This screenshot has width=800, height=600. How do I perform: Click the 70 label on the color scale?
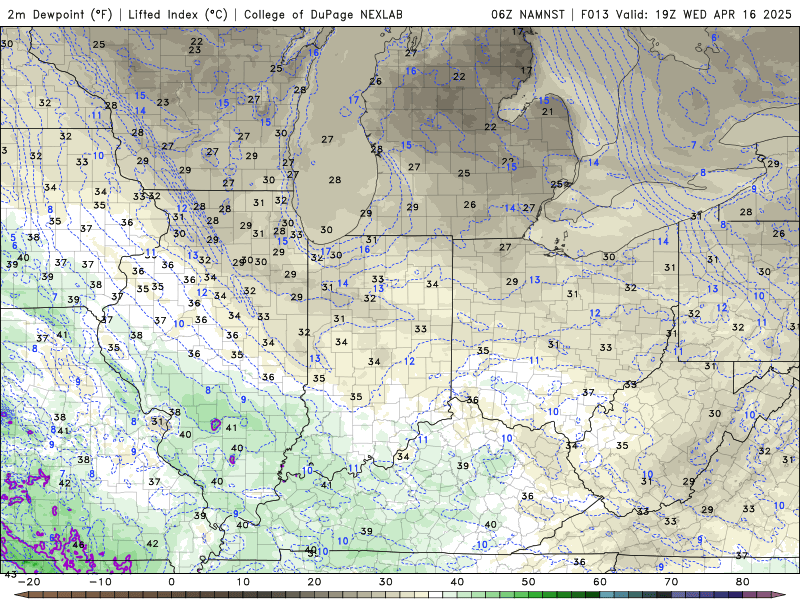[x=671, y=582]
